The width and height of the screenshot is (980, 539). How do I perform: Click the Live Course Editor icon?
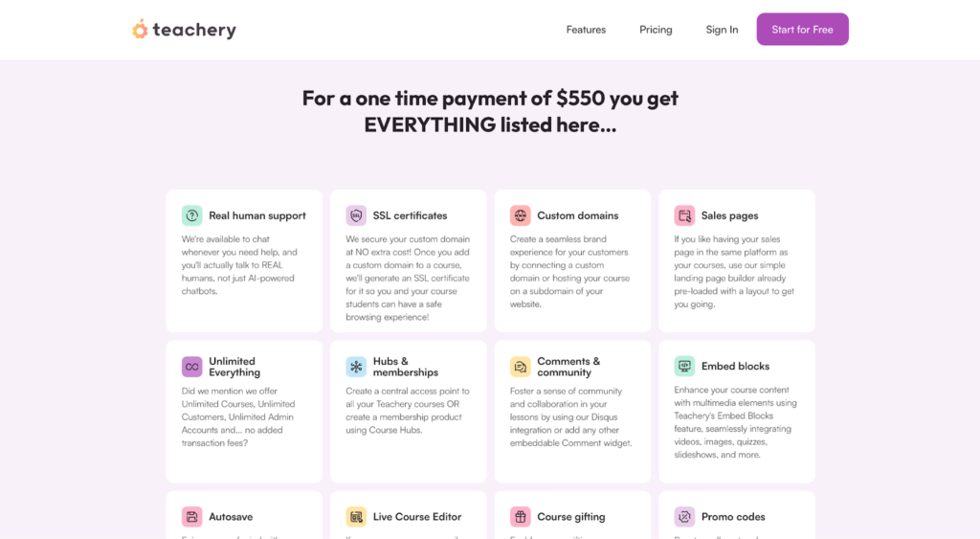coord(356,517)
